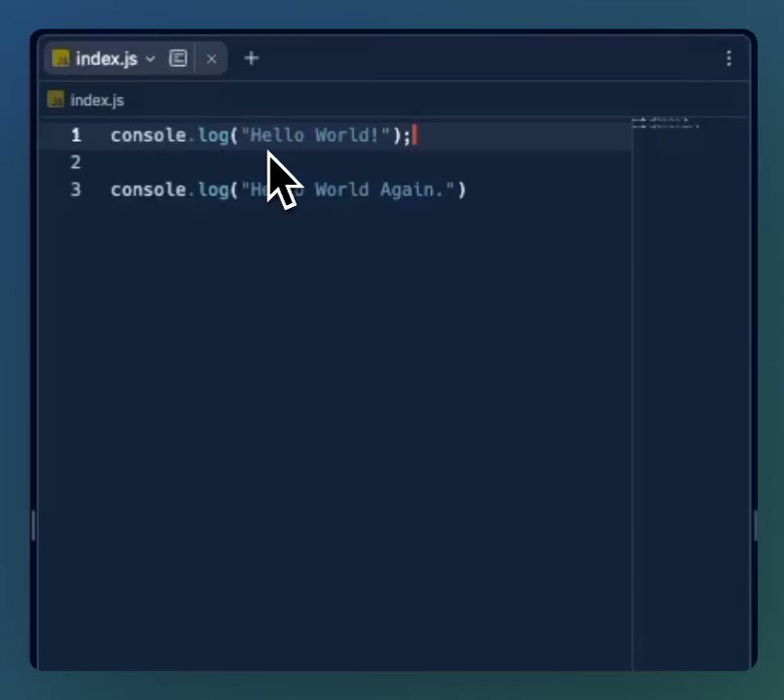784x700 pixels.
Task: Click line number 2 in gutter
Action: pos(76,162)
